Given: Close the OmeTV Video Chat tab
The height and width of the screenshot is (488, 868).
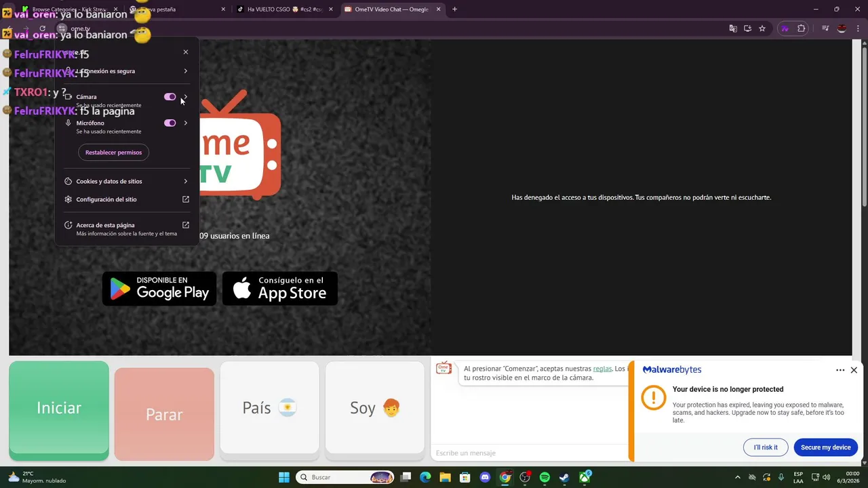Looking at the screenshot, I should click(x=437, y=9).
